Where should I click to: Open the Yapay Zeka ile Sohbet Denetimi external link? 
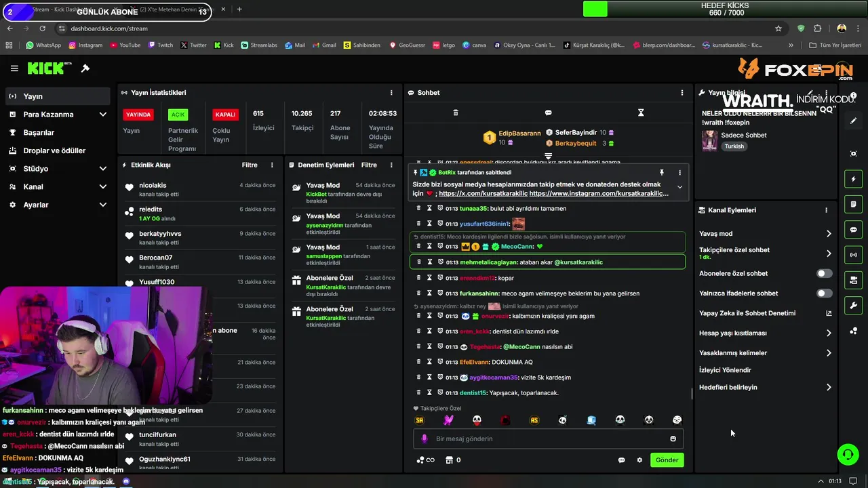828,313
